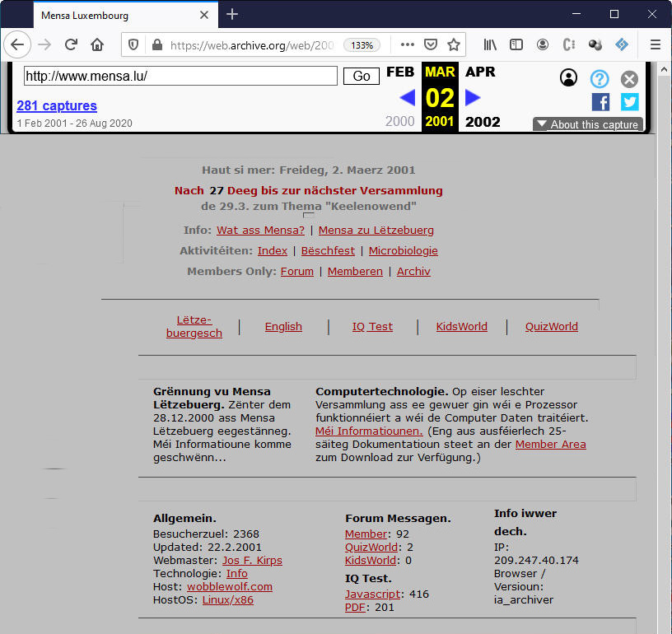Open the Linux/x86 link
This screenshot has height=634, width=672.
[228, 599]
